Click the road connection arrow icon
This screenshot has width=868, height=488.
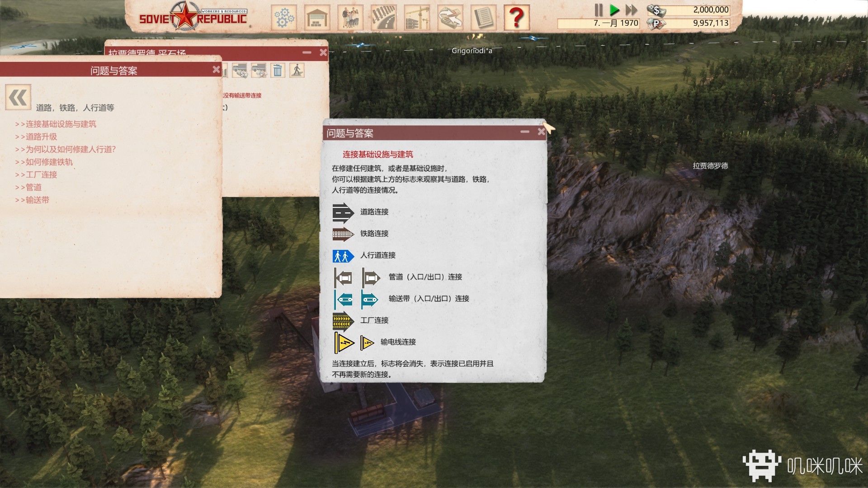pyautogui.click(x=343, y=212)
